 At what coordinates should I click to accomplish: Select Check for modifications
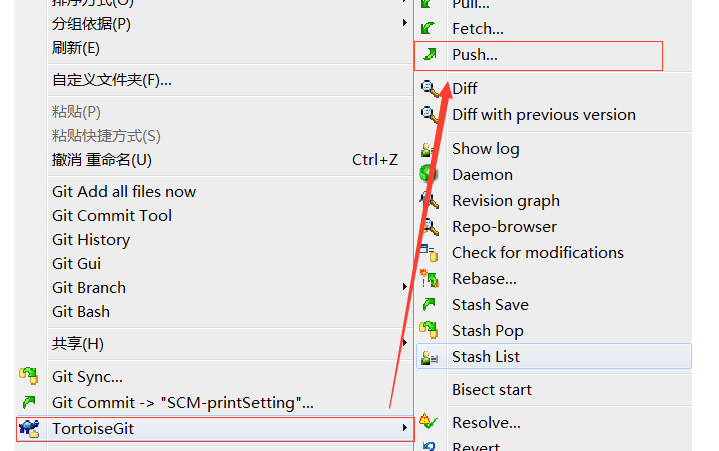coord(537,252)
